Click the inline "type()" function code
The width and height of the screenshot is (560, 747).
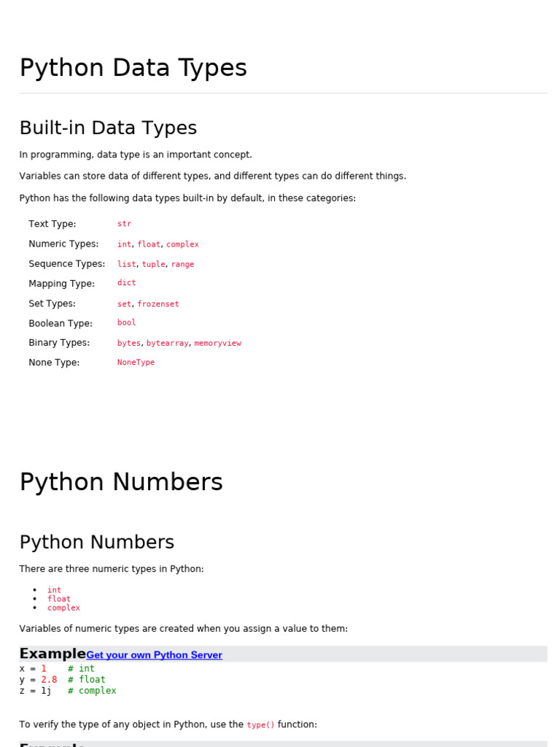point(260,725)
